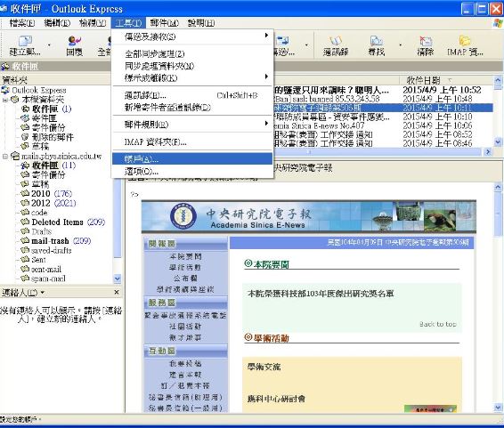The width and height of the screenshot is (504, 428).
Task: Click preview pane scrollbar down arrow
Action: coord(498,408)
